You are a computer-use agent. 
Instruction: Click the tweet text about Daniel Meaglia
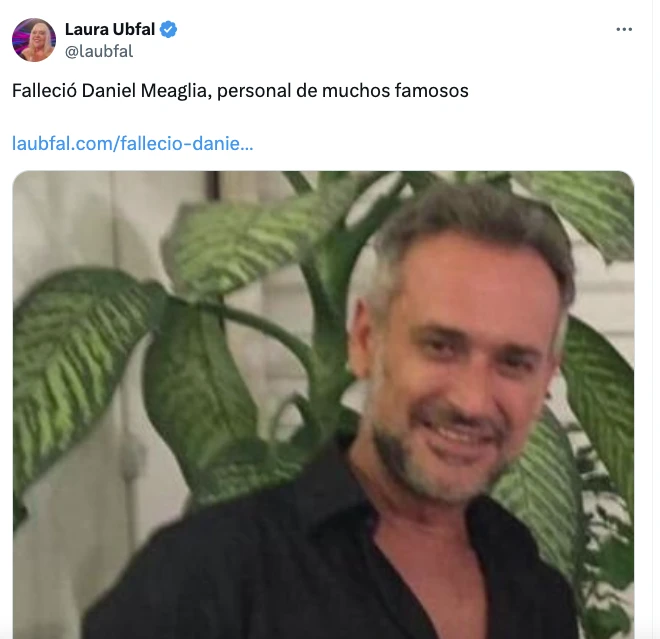[240, 91]
